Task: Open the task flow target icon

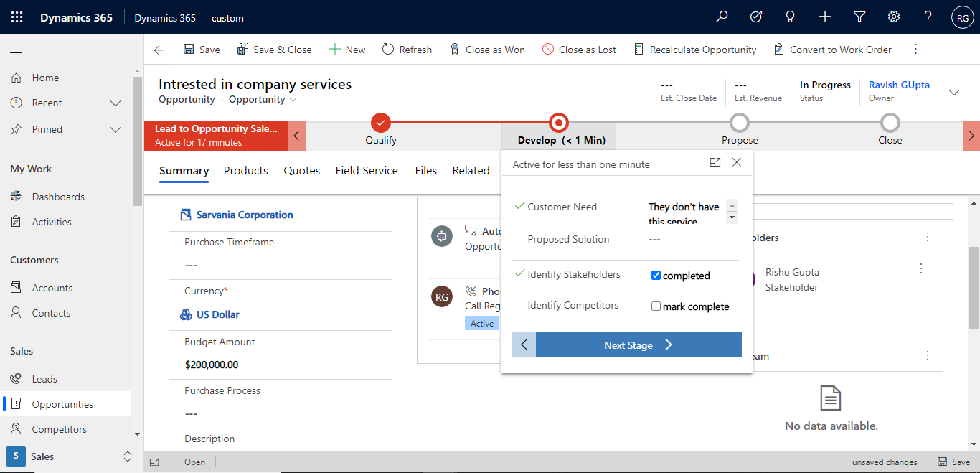Action: [756, 17]
